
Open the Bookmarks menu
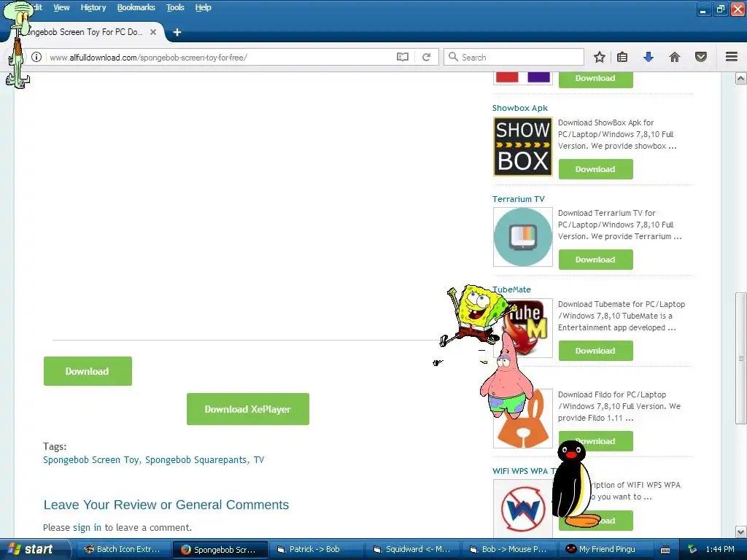tap(136, 7)
